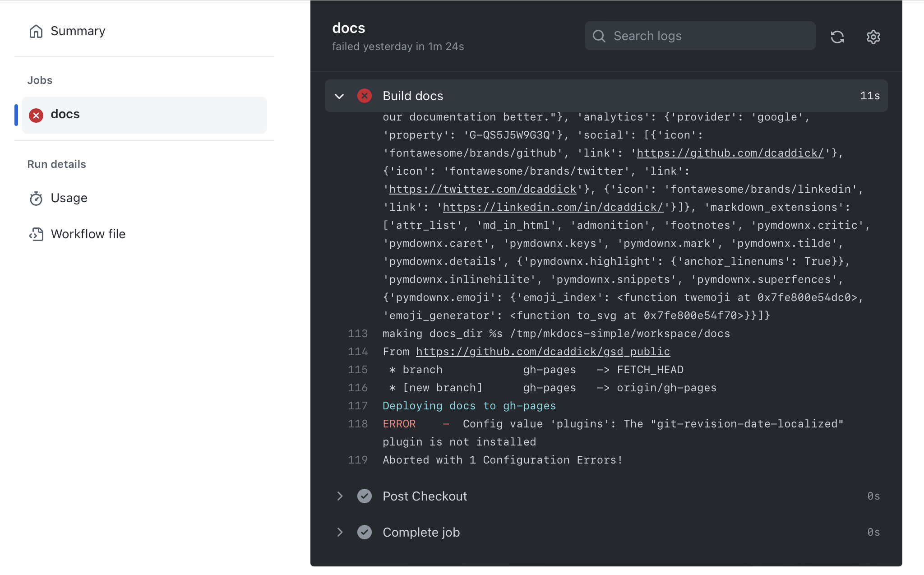Open Usage run details
Image resolution: width=924 pixels, height=575 pixels.
tap(58, 198)
